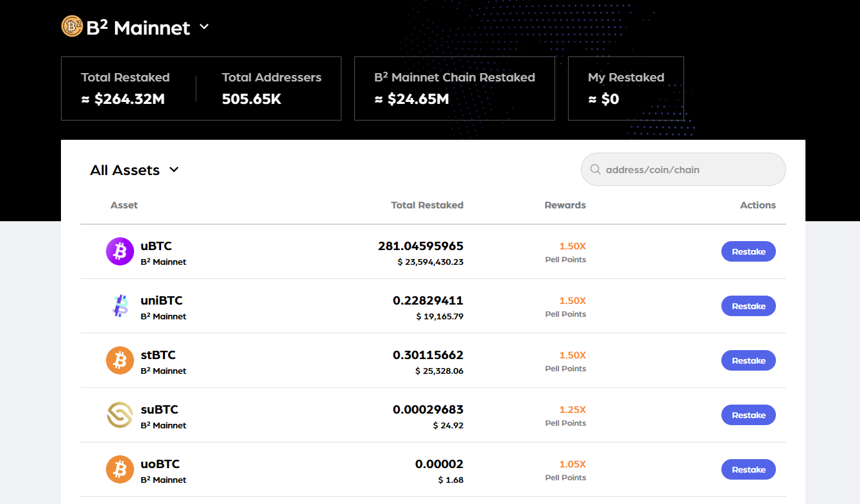This screenshot has height=504, width=860.
Task: Open the All Assets filter dropdown
Action: [x=134, y=170]
